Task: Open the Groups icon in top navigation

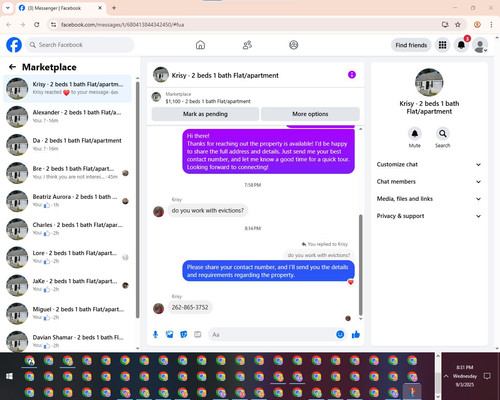Action: [x=294, y=45]
